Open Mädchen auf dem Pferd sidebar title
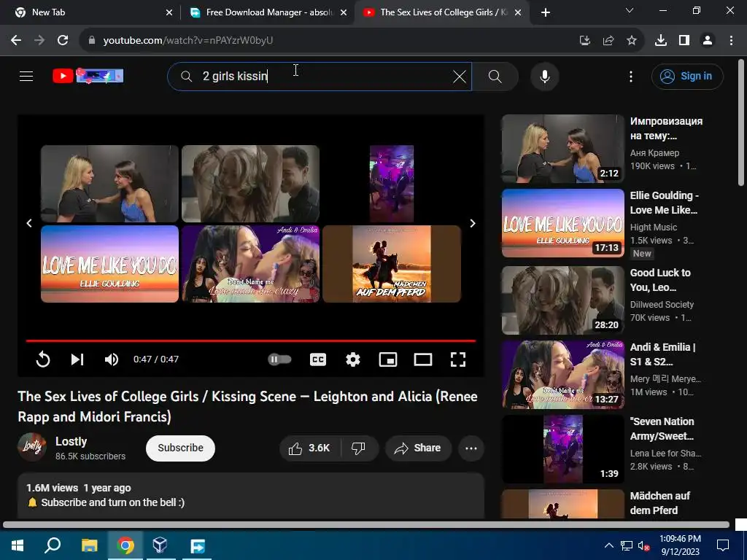Screen dimensions: 747x560 tap(660, 503)
